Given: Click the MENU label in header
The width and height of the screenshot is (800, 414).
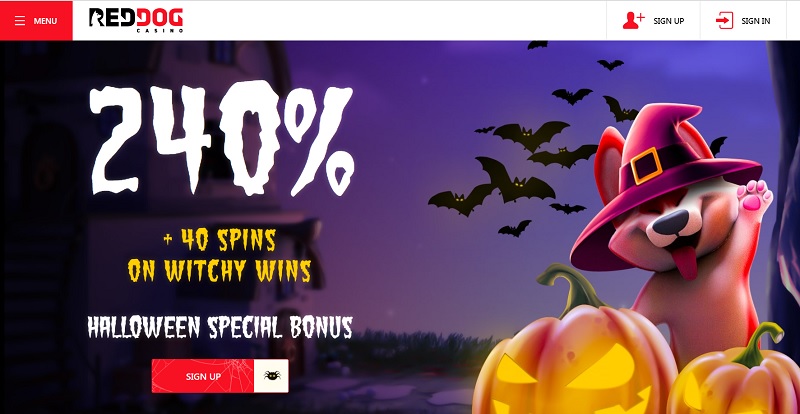Looking at the screenshot, I should 45,21.
